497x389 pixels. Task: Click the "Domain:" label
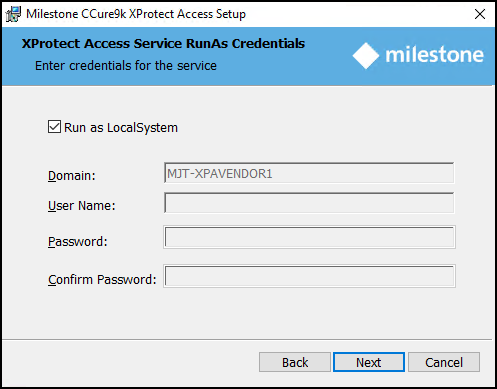(x=72, y=175)
